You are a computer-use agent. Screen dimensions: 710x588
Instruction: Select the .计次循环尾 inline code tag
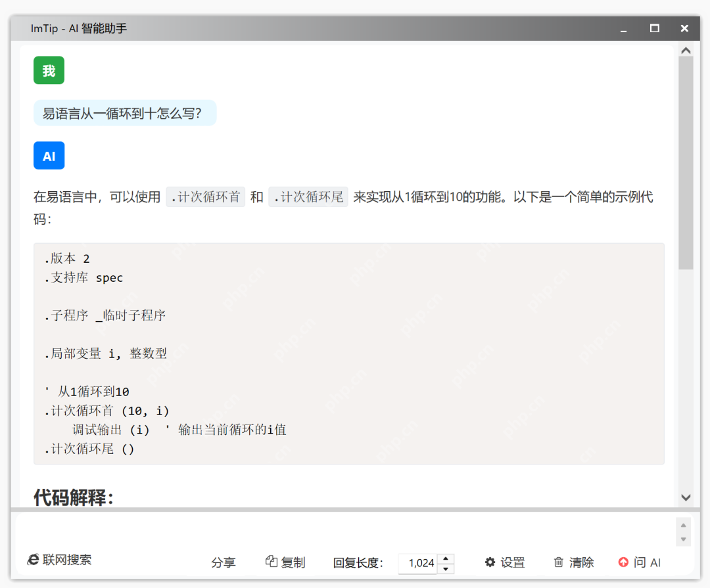point(308,196)
